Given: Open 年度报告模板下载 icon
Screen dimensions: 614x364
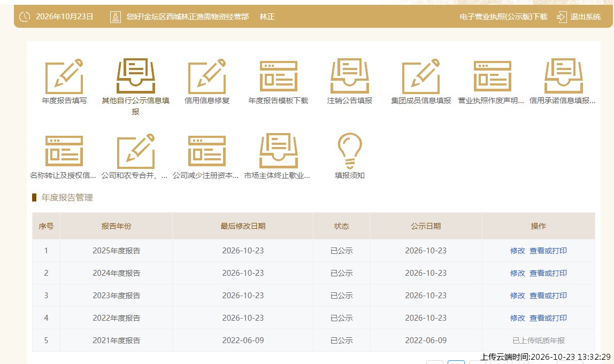Looking at the screenshot, I should pos(279,76).
